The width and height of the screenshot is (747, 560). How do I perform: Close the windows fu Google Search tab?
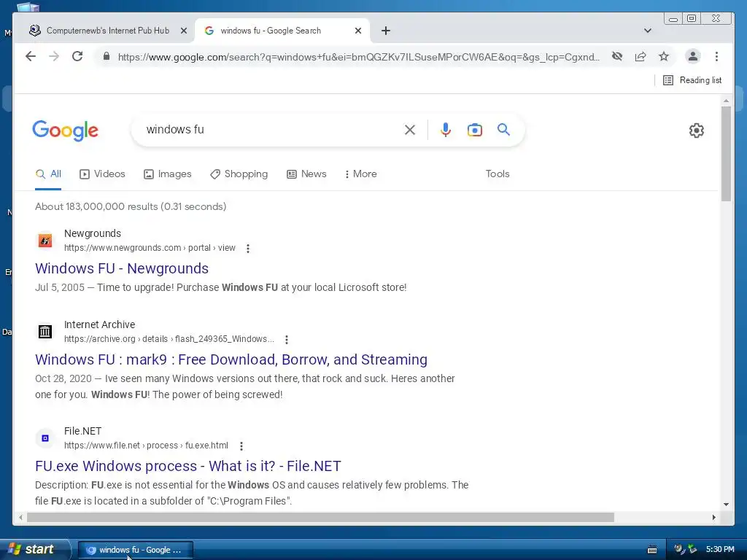pyautogui.click(x=358, y=31)
